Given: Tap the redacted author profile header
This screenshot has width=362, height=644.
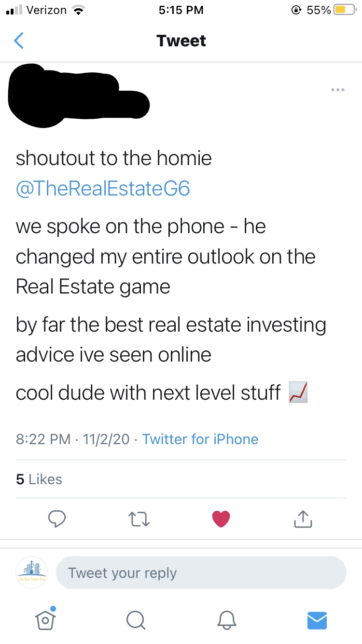Looking at the screenshot, I should (77, 97).
